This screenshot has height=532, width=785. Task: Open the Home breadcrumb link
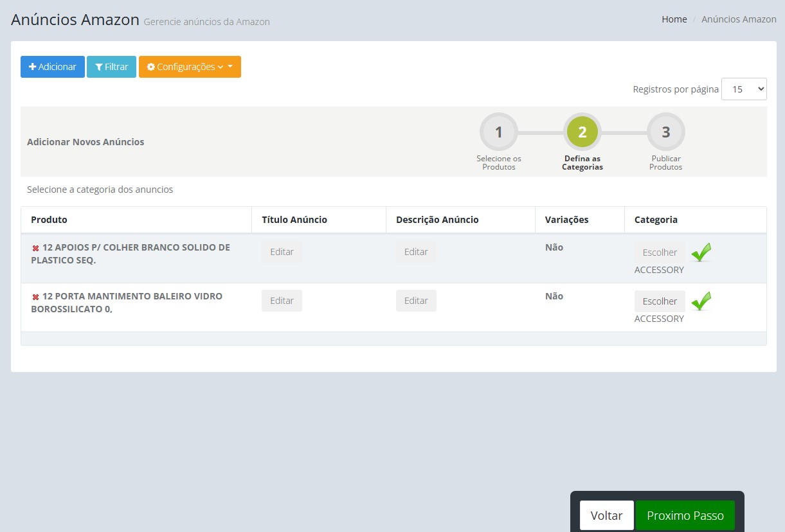tap(674, 19)
